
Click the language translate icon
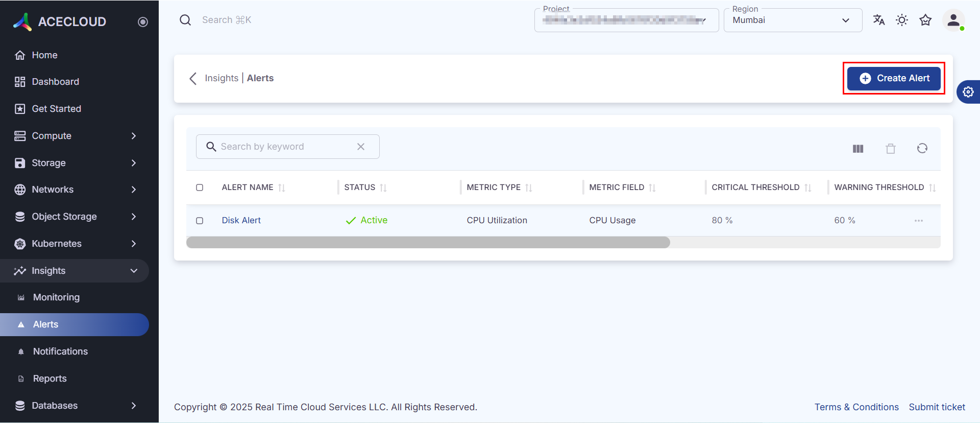878,20
